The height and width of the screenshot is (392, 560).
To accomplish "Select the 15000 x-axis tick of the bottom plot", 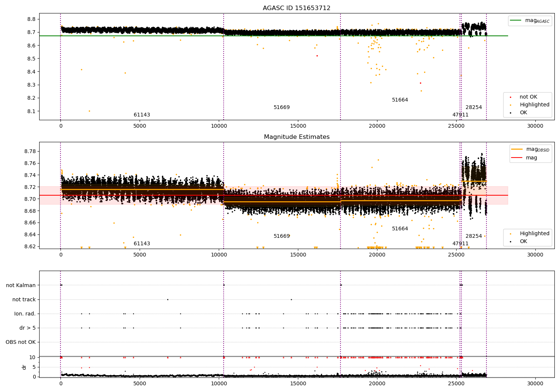I will (x=298, y=383).
